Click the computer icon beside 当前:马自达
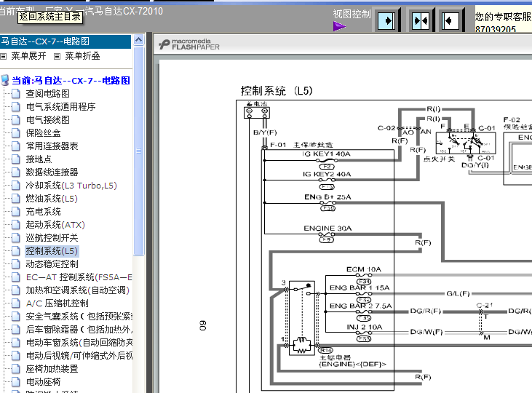Viewport: 532px width, 393px height. [5, 81]
